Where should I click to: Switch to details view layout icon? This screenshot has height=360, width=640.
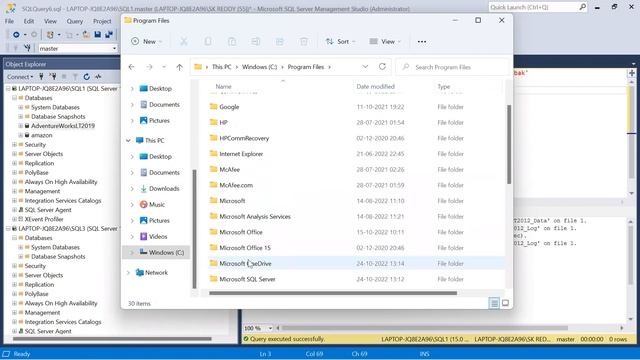click(x=494, y=303)
